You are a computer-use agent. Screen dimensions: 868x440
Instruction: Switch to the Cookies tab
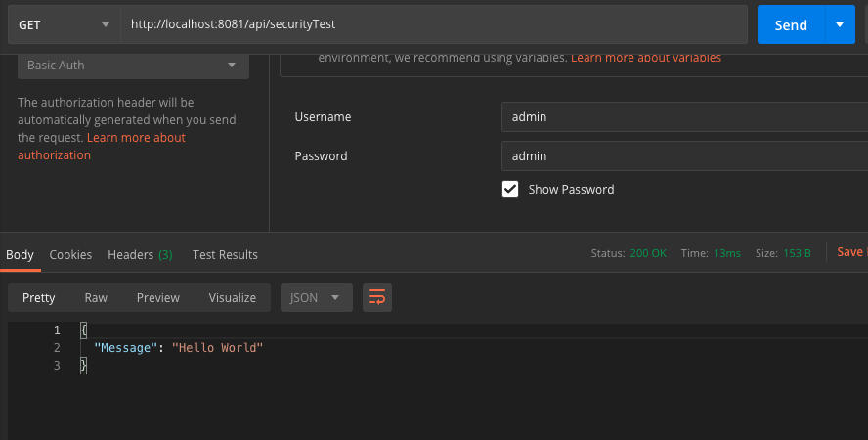coord(70,255)
